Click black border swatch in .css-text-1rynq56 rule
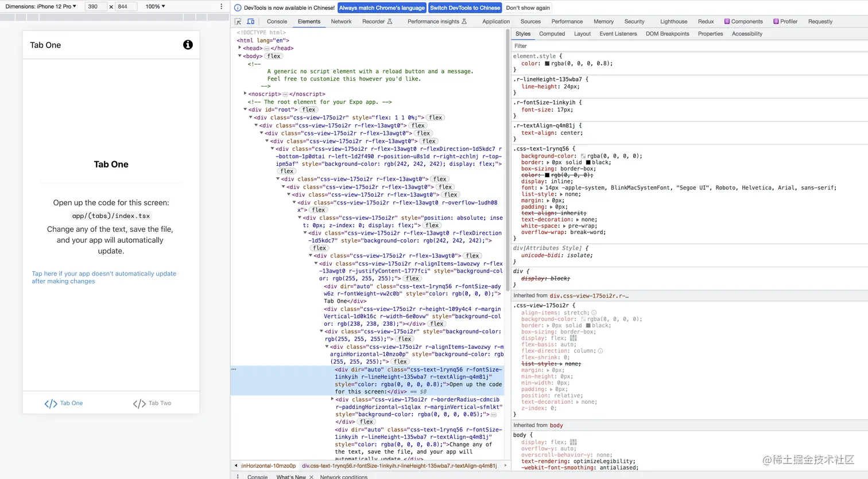Viewport: 868px width, 479px height. tap(588, 162)
